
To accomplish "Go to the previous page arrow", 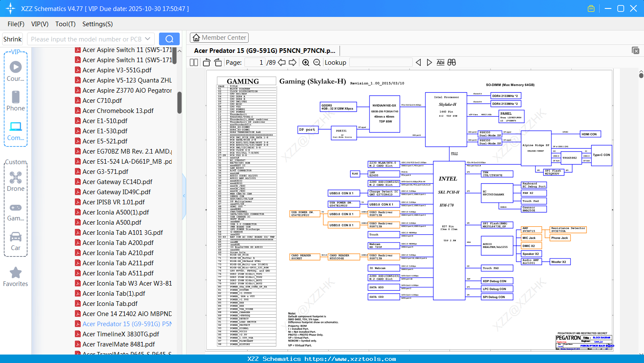I will [282, 63].
